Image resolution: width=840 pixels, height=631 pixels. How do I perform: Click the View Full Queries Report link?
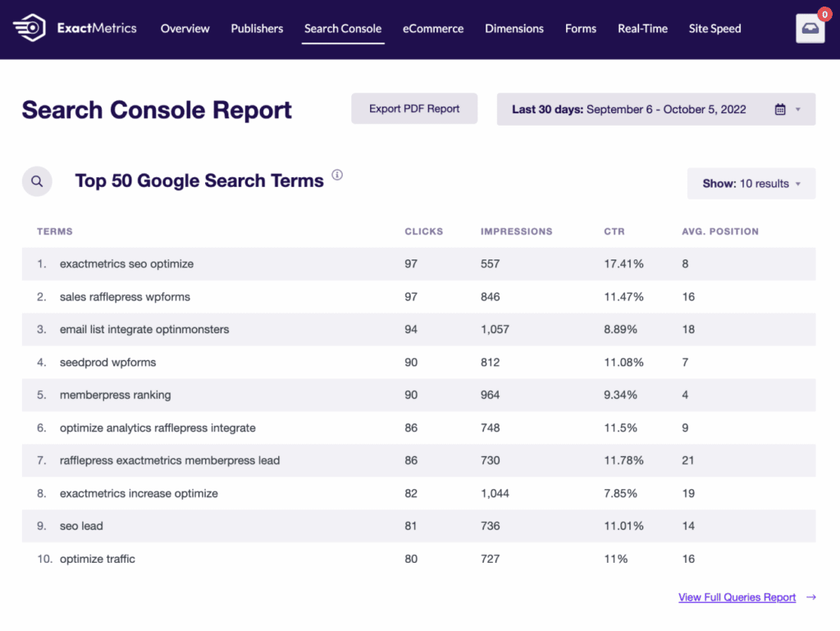tap(737, 597)
